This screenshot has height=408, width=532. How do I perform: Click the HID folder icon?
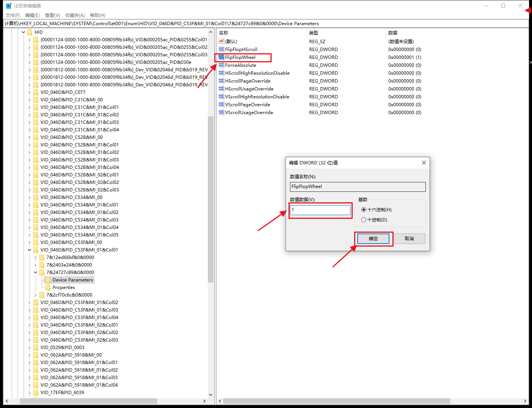[x=30, y=32]
